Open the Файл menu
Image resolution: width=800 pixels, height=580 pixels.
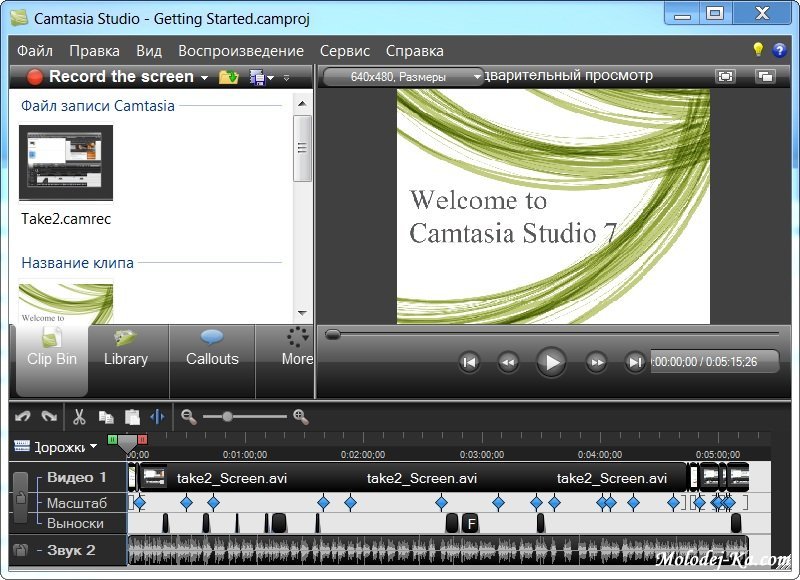click(x=35, y=51)
